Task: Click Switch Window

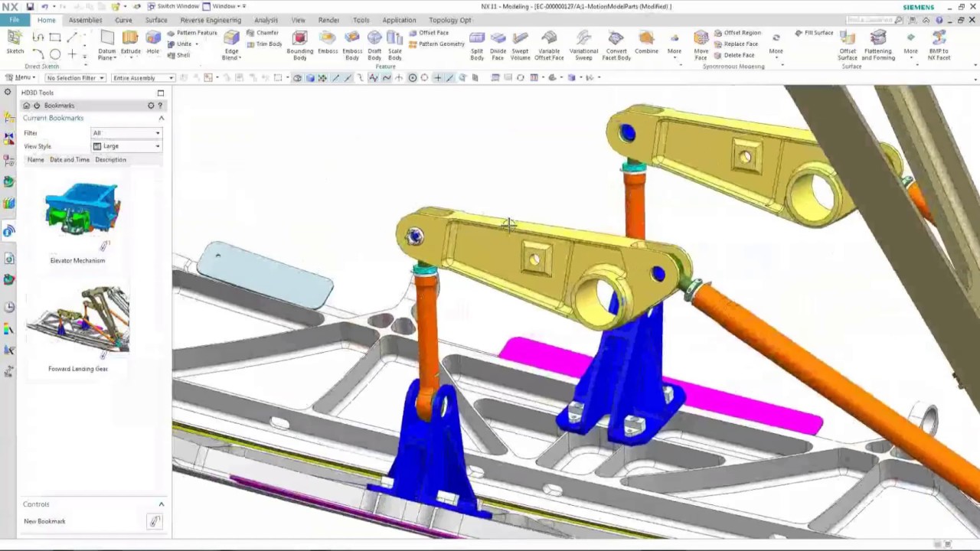Action: point(172,6)
